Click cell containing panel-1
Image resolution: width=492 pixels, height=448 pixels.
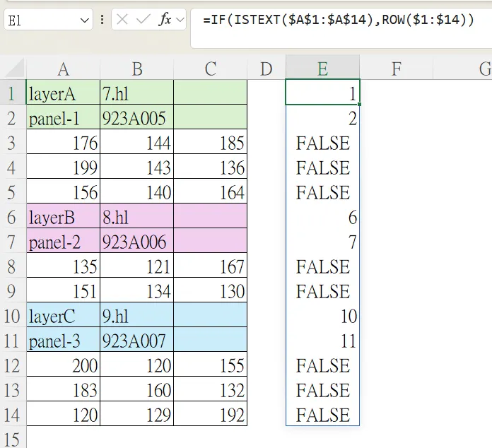click(x=63, y=117)
